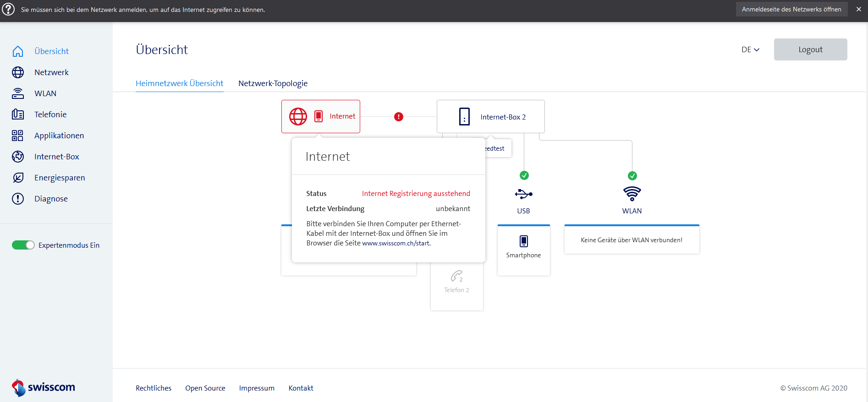This screenshot has width=868, height=402.
Task: Dismiss the network login notification bar
Action: (858, 9)
